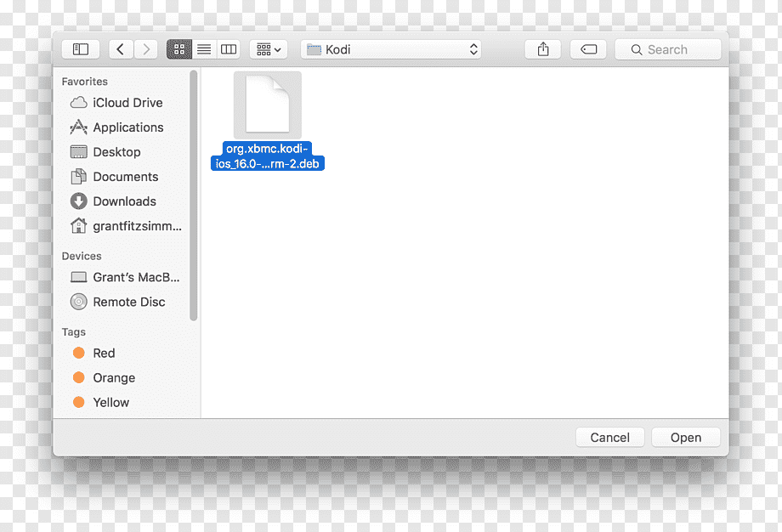Click the Open button
The image size is (782, 532).
pyautogui.click(x=686, y=438)
